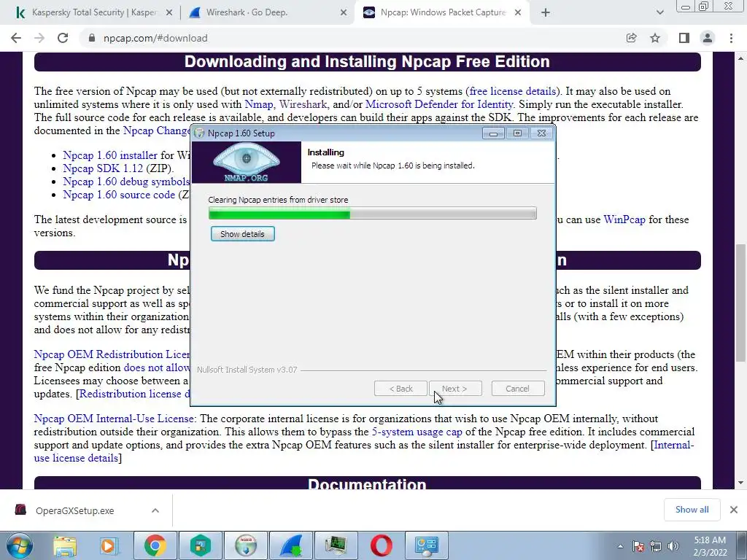
Task: Click Show all downloads
Action: coord(692,510)
